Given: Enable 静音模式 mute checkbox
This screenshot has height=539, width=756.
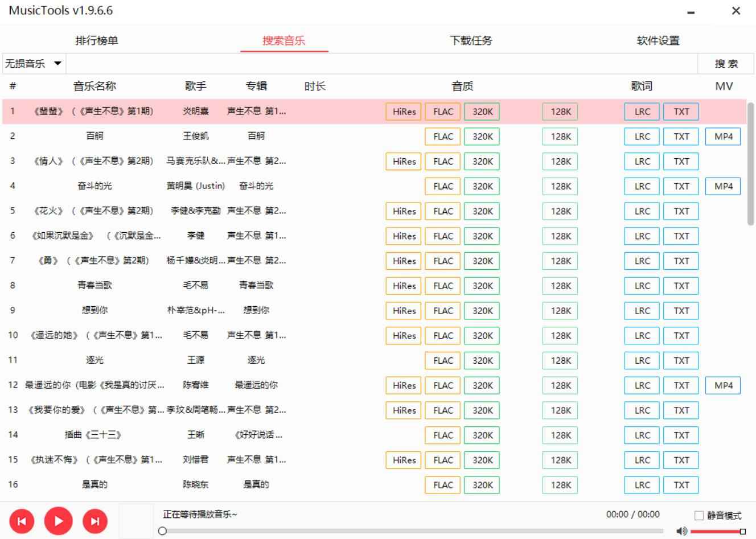Looking at the screenshot, I should click(x=697, y=516).
